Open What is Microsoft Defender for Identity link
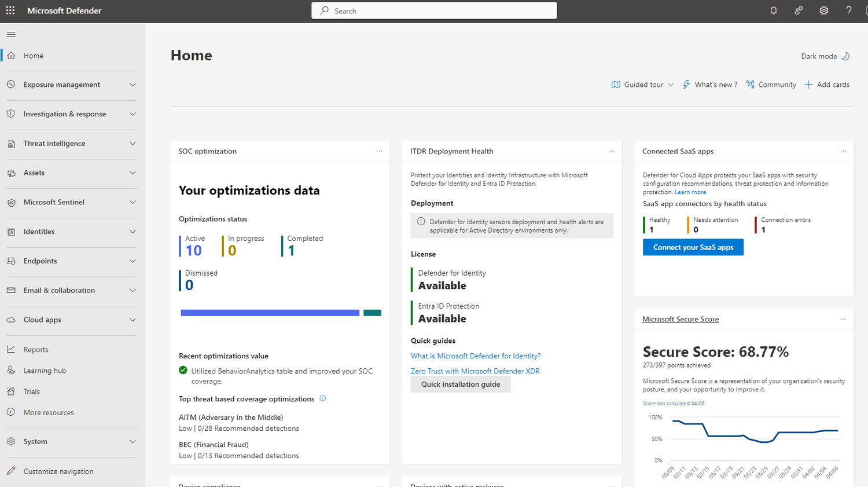 (476, 356)
